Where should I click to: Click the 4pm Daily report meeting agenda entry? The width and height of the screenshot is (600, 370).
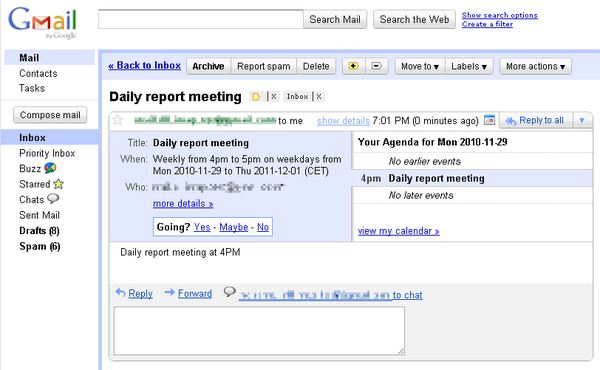472,178
